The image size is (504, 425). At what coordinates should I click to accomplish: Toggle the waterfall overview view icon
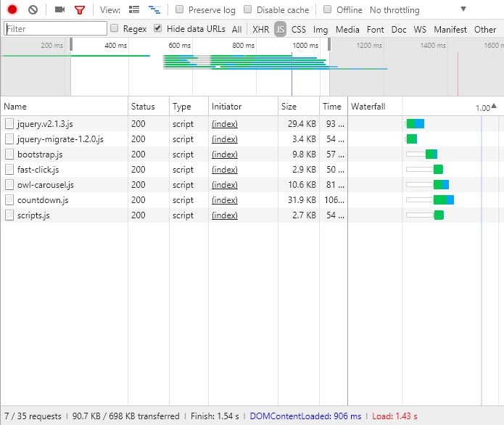pos(154,10)
